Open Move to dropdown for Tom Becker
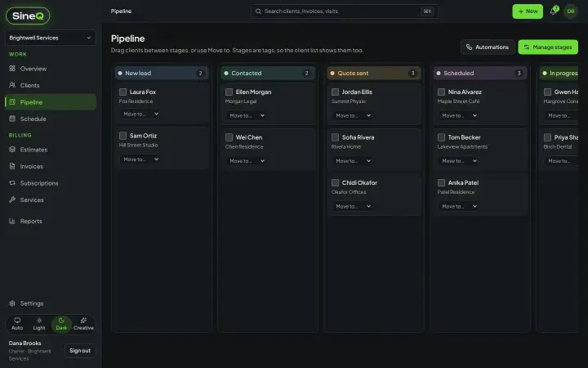 tap(459, 161)
